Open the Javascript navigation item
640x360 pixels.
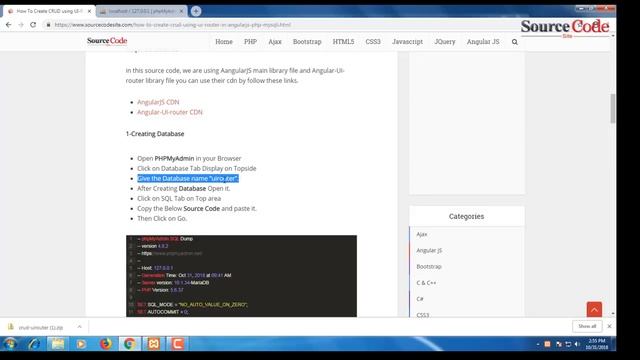(407, 42)
